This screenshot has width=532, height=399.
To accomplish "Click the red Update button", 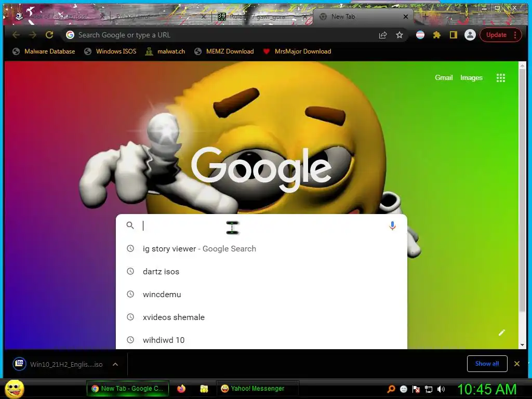I will pos(496,35).
